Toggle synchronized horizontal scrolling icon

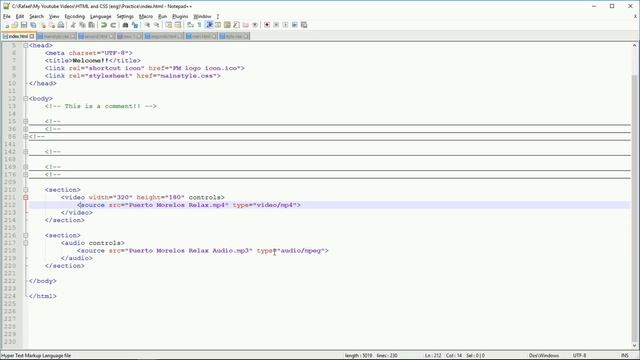coord(178,25)
